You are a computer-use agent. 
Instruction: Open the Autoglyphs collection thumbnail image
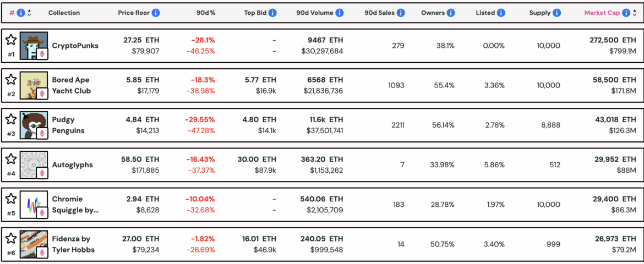[x=34, y=164]
